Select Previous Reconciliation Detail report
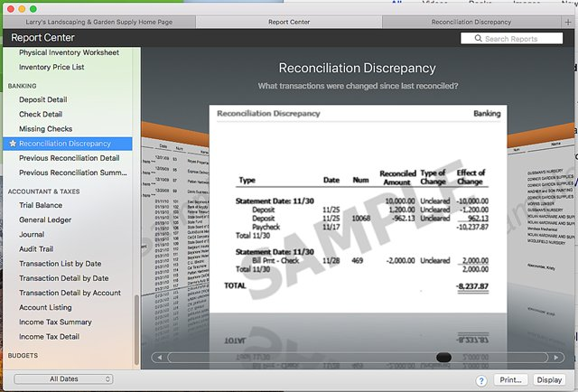Viewport: 578px width, 392px height. click(70, 158)
